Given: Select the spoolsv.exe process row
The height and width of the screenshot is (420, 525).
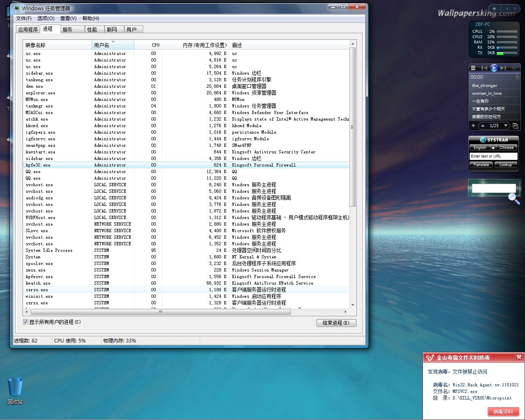Looking at the screenshot, I should point(187,263).
